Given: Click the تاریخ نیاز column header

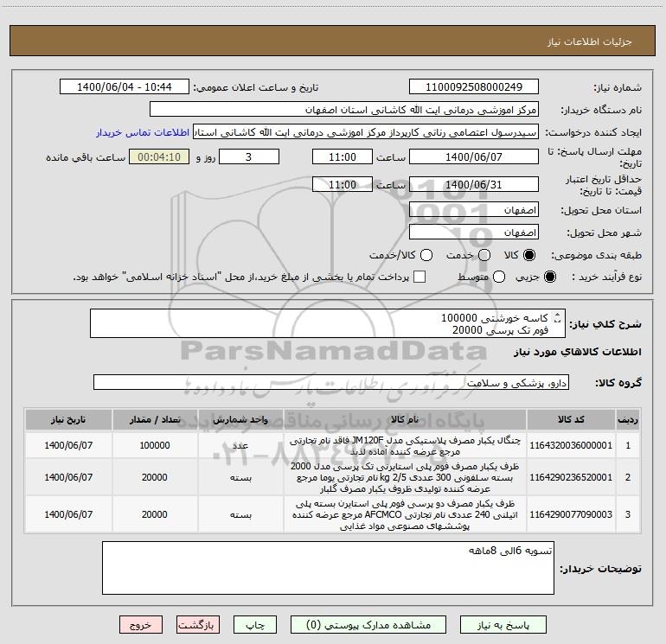Looking at the screenshot, I should (x=68, y=419).
